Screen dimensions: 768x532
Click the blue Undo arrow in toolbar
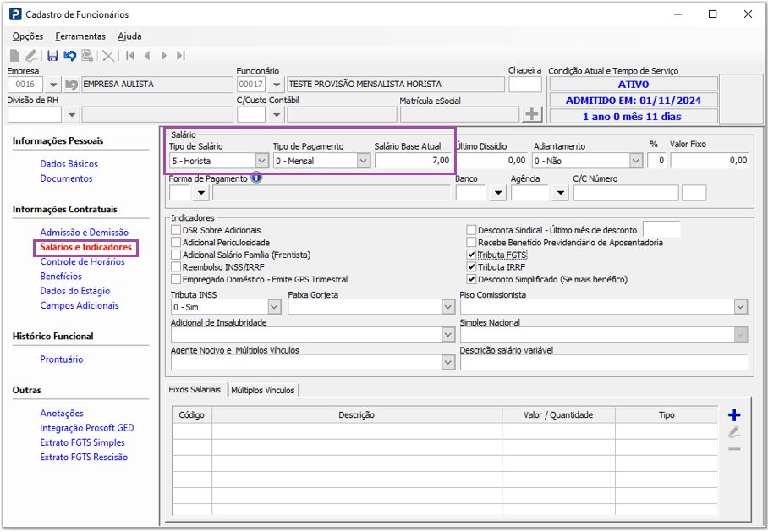click(69, 56)
